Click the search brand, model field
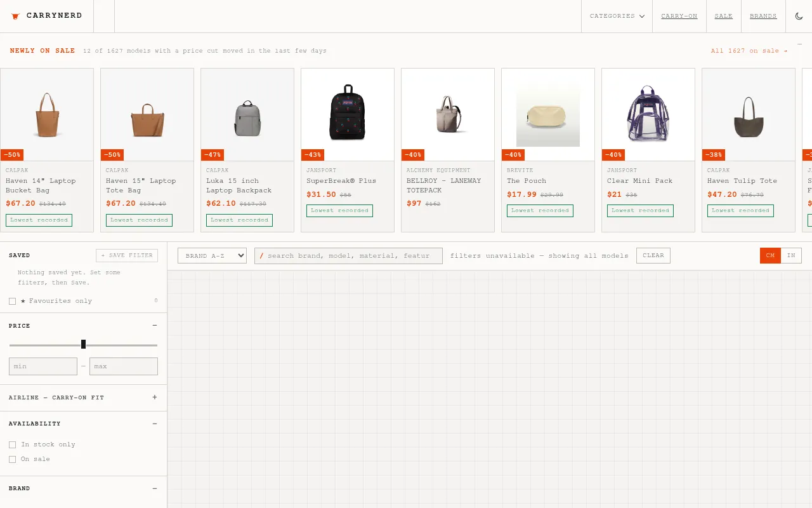 click(x=348, y=255)
